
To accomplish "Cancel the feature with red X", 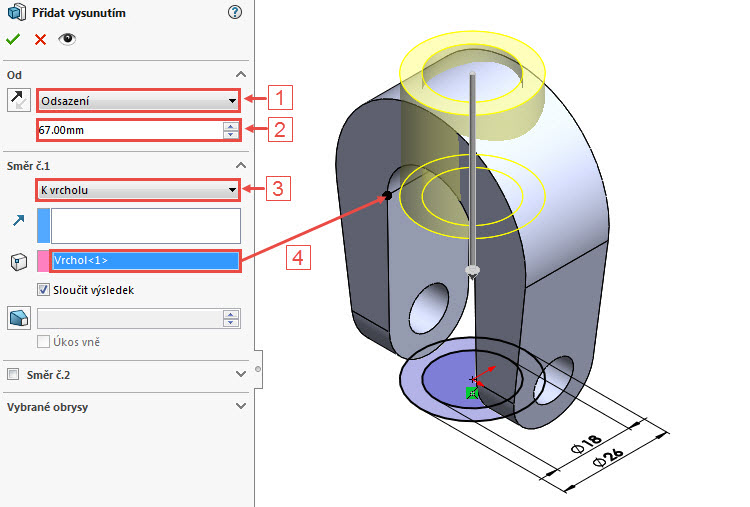I will pos(41,39).
